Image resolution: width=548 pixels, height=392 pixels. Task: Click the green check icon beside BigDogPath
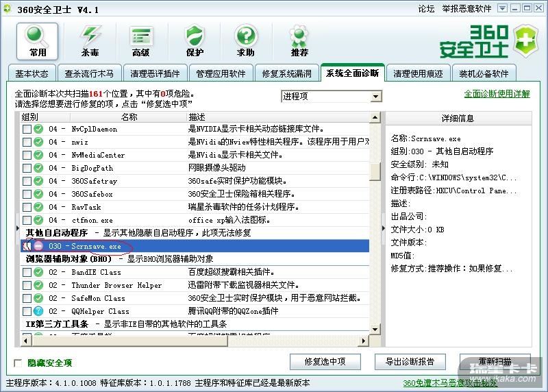coord(38,168)
